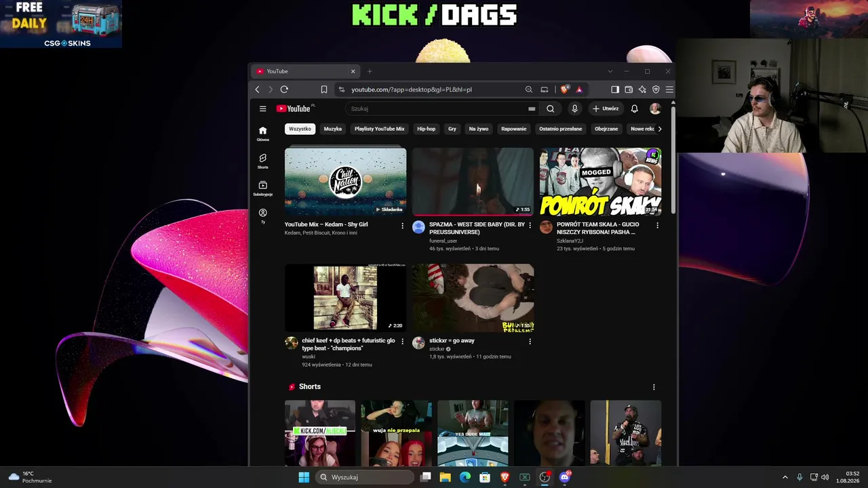Show more category chips with right arrow
This screenshot has height=488, width=868.
click(x=660, y=129)
